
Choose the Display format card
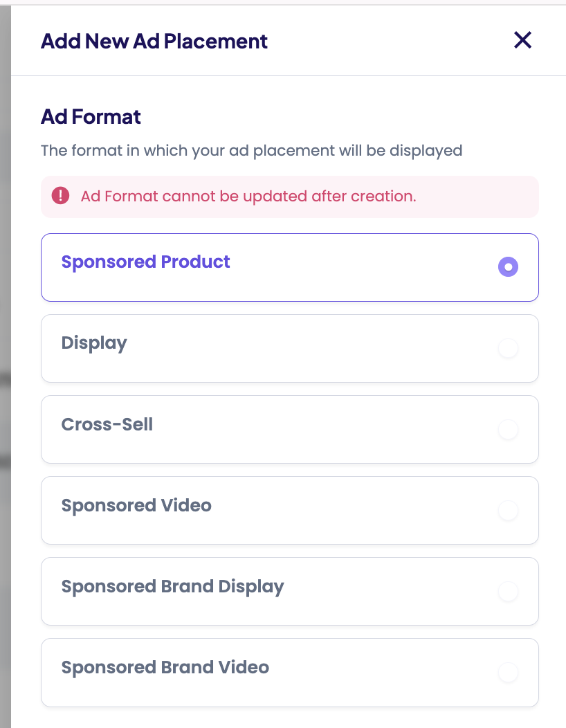[x=289, y=348]
